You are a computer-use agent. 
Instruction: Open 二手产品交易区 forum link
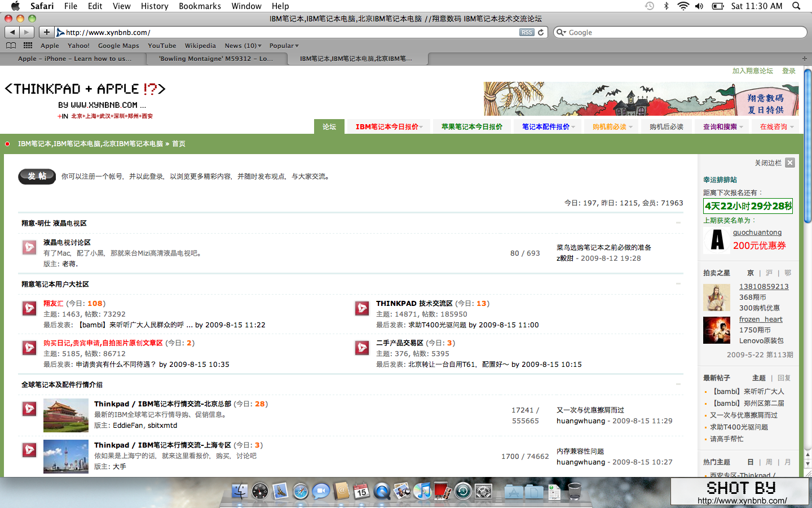click(x=399, y=343)
